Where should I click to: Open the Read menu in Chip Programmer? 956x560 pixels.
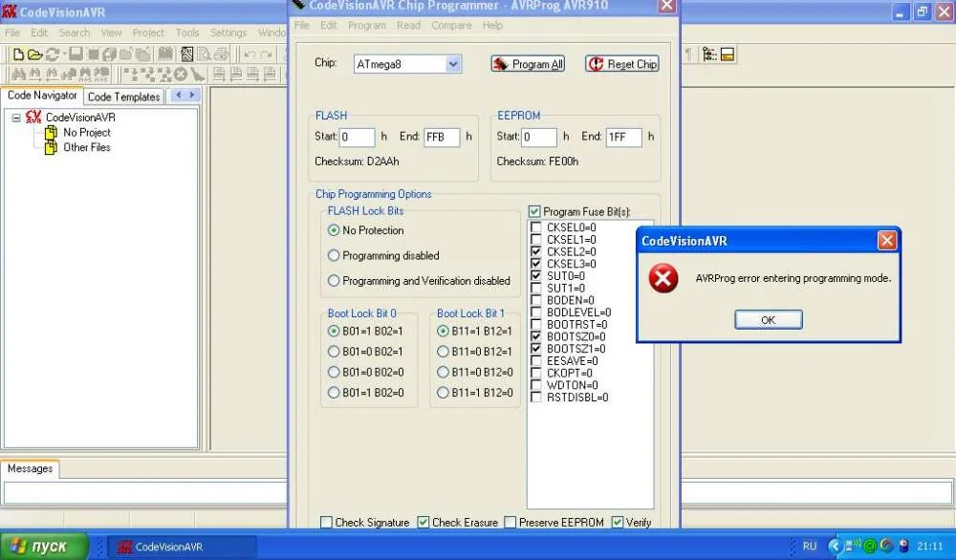click(408, 26)
